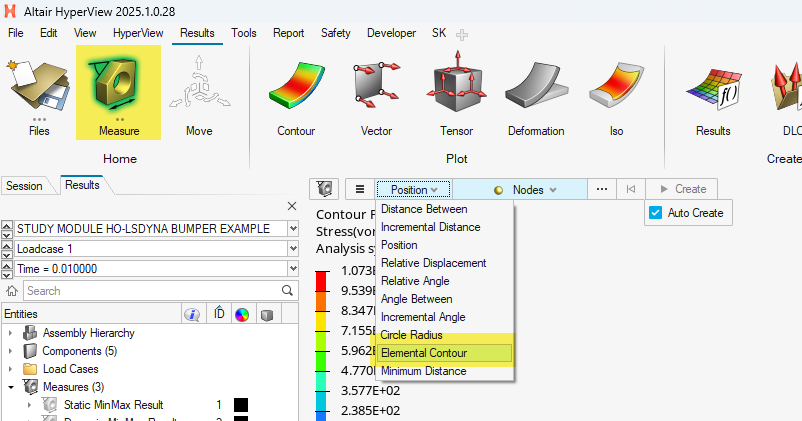Choose Incremental Angle measure type
The image size is (802, 421).
444,317
